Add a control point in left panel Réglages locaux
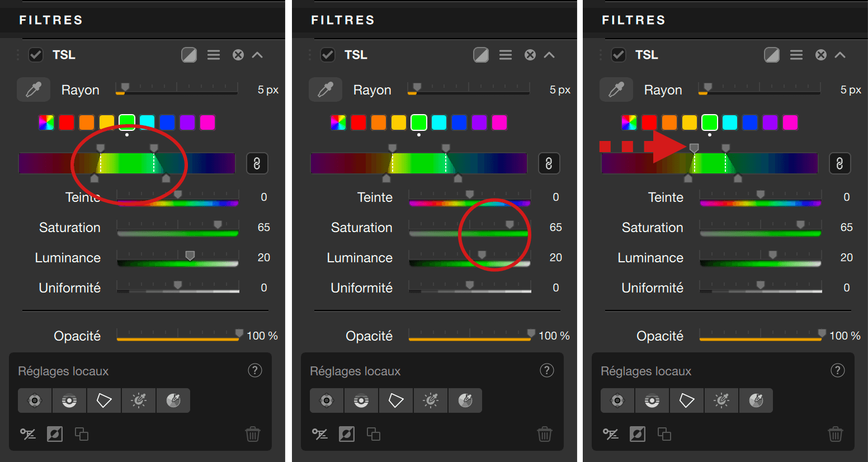 [35, 400]
